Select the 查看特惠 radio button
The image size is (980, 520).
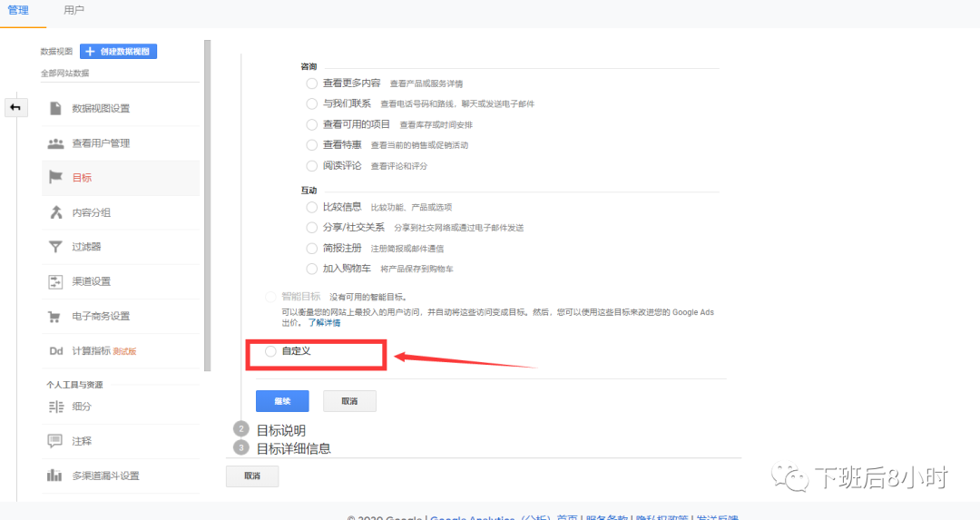point(312,145)
